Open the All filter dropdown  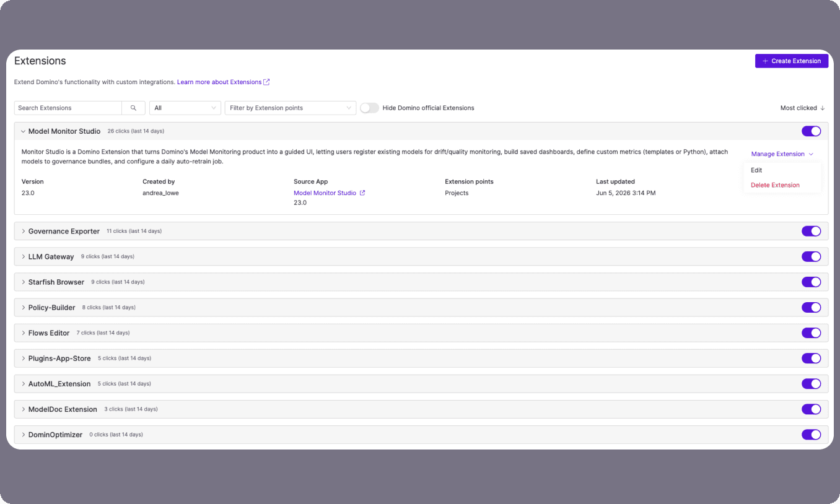click(x=185, y=108)
